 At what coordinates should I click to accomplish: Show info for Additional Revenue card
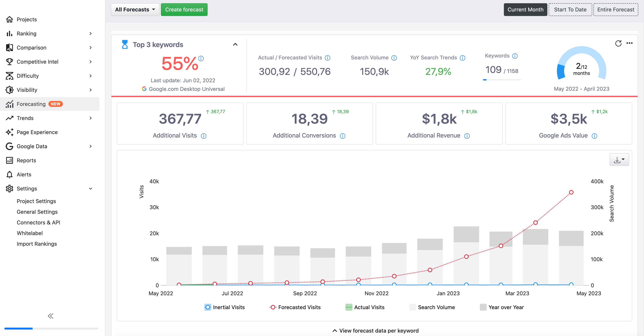(467, 136)
